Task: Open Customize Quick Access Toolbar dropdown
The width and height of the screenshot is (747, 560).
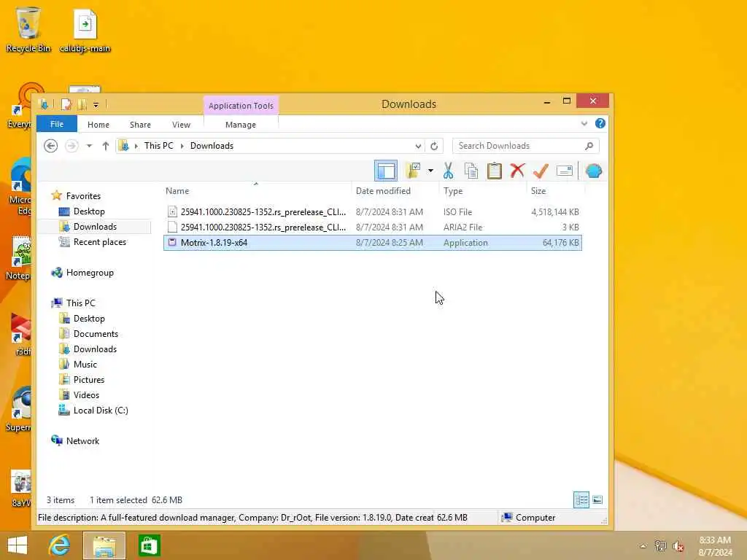Action: click(96, 105)
